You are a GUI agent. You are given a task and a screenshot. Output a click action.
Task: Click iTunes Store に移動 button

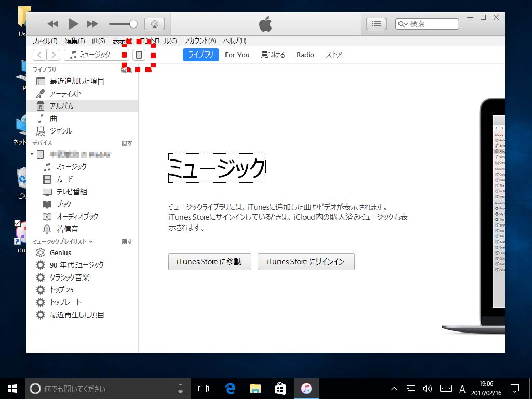pos(209,262)
